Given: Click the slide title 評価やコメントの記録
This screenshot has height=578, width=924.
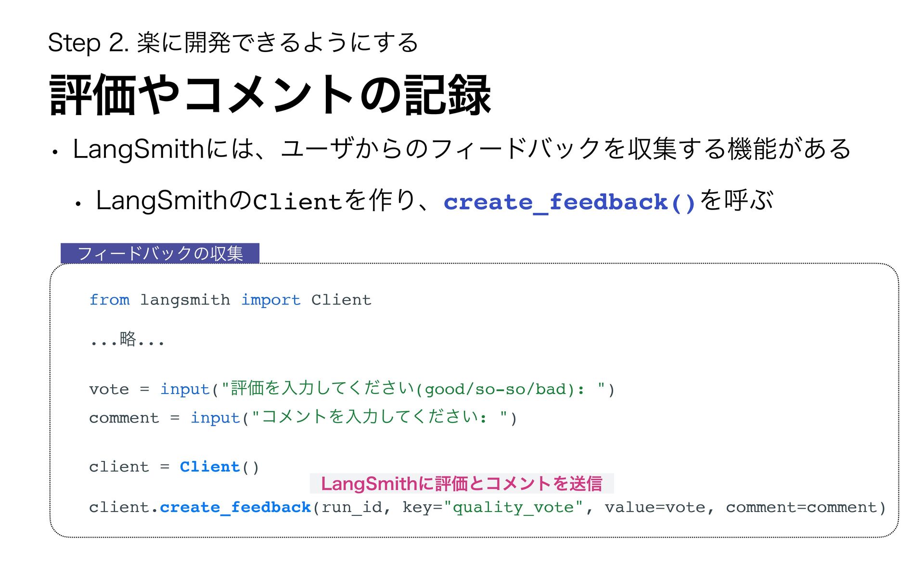Looking at the screenshot, I should tap(269, 95).
